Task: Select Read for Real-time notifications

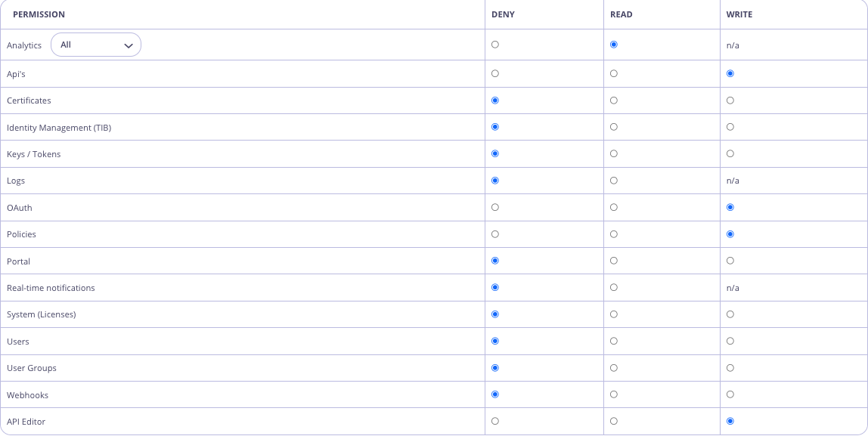Action: [x=613, y=288]
